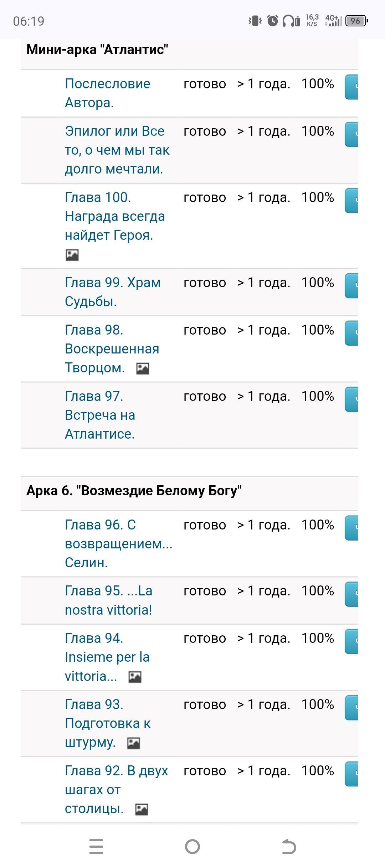
Task: Open Глава 95 La nostra vittoria
Action: coord(108,600)
